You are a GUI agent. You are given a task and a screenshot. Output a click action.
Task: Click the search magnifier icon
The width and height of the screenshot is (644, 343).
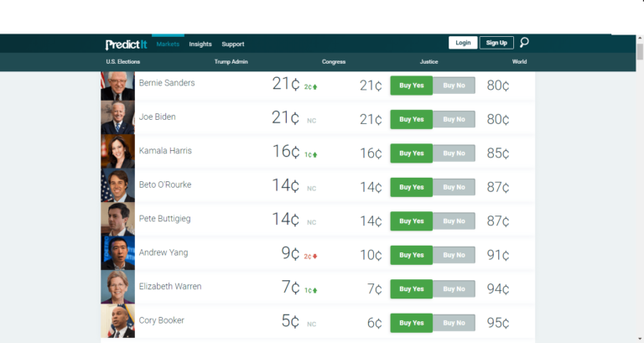525,43
